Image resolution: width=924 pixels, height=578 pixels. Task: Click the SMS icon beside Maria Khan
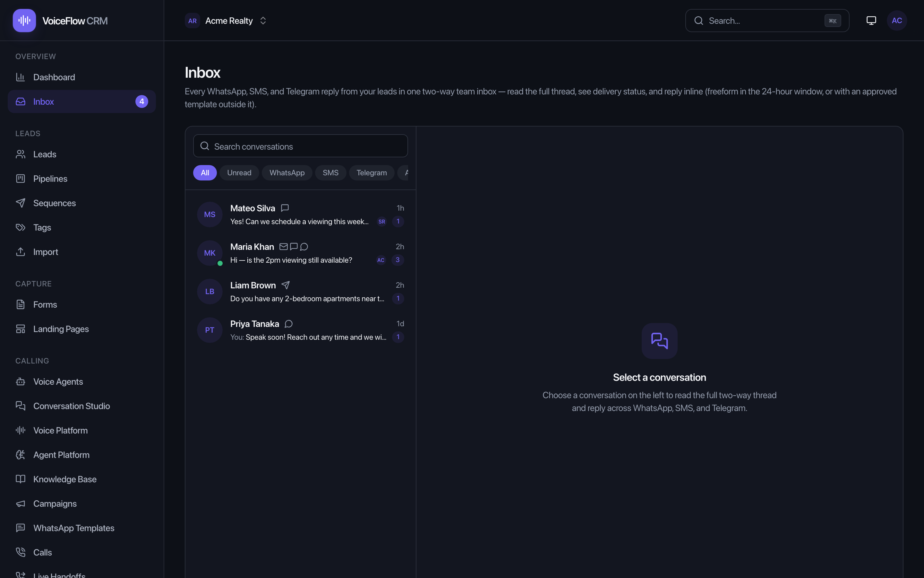pos(294,247)
